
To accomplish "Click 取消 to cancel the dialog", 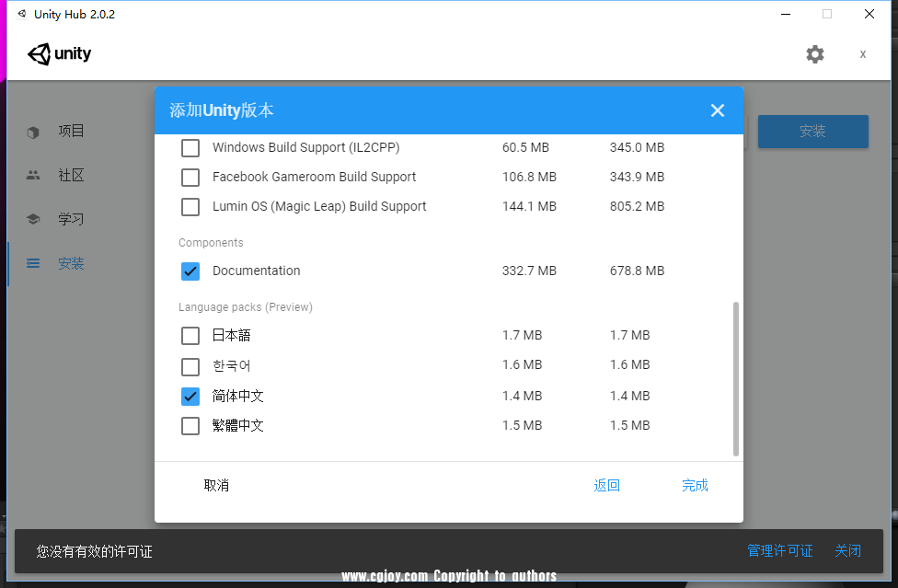I will [x=216, y=486].
